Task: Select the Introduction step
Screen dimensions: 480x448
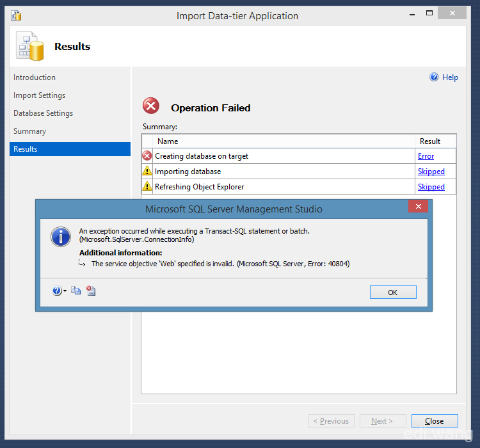Action: (35, 77)
